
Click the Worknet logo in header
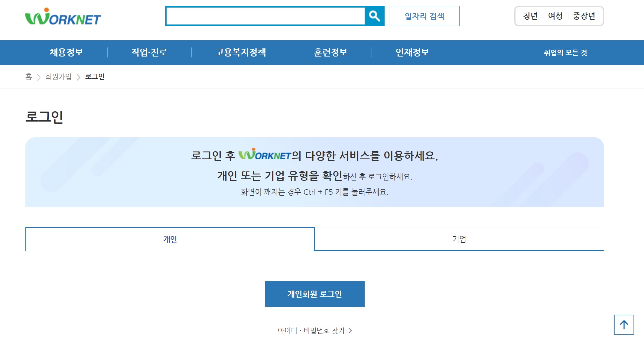click(63, 17)
